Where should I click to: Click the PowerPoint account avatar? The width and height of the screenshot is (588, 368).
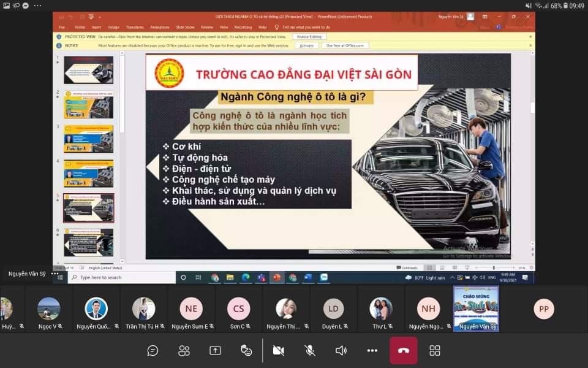tap(470, 17)
